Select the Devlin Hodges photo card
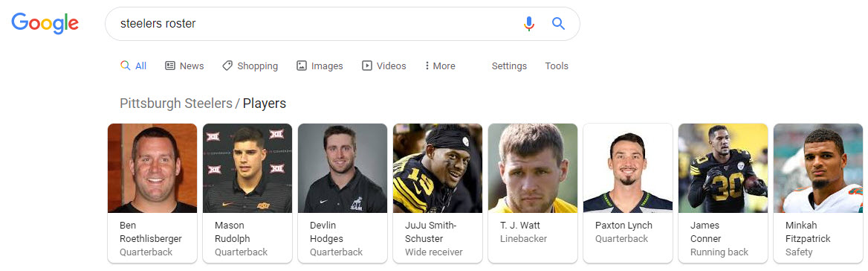Screen dimensions: 868x271 coord(343,193)
